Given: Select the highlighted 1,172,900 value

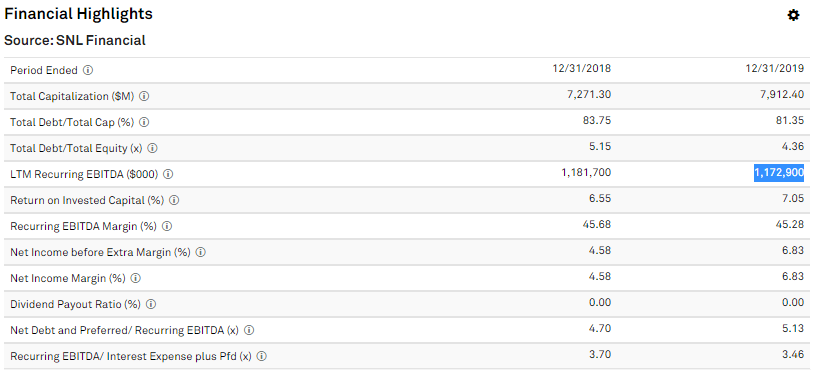Looking at the screenshot, I should coord(779,173).
